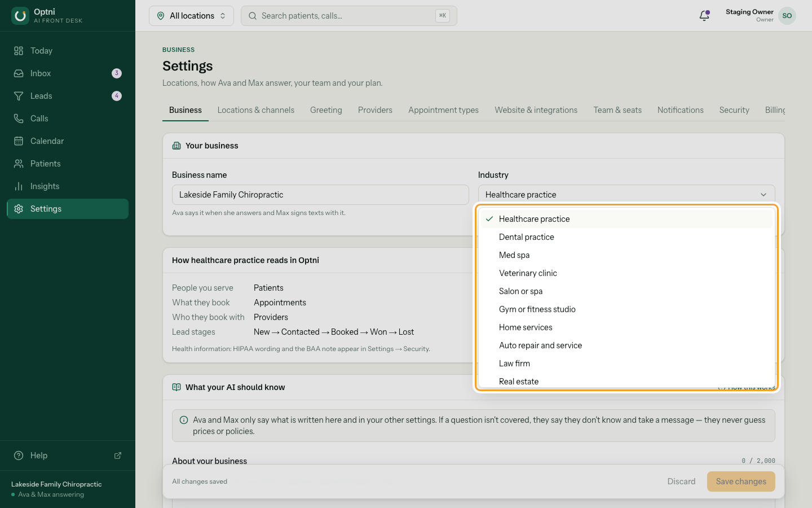
Task: Click the Calendar icon in sidebar
Action: coord(19,141)
